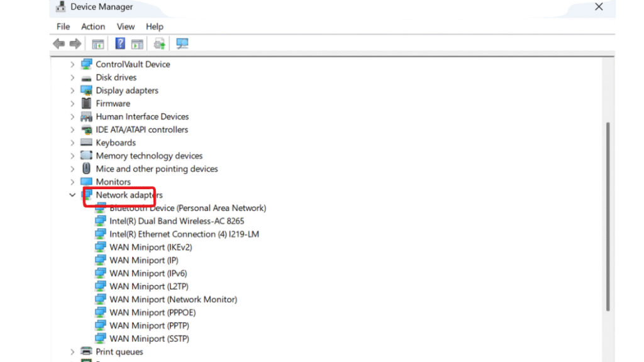Select the Network adapters category label
Screen dimensions: 644x362
coord(130,195)
